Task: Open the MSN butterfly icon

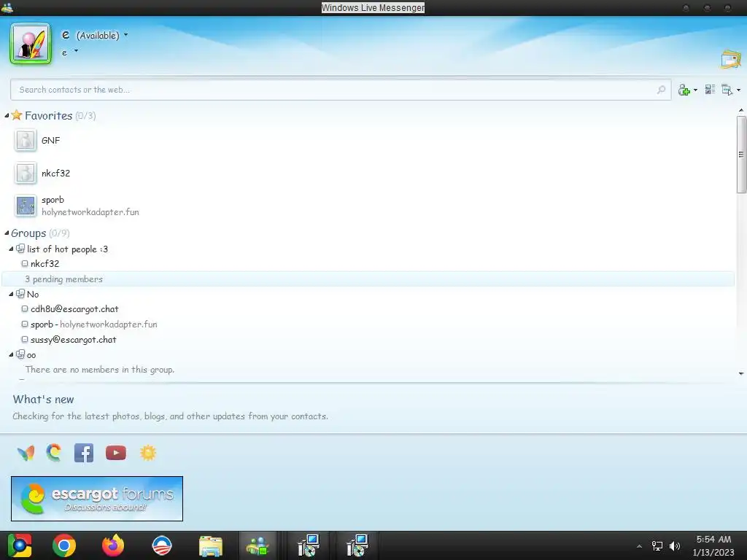Action: tap(26, 453)
